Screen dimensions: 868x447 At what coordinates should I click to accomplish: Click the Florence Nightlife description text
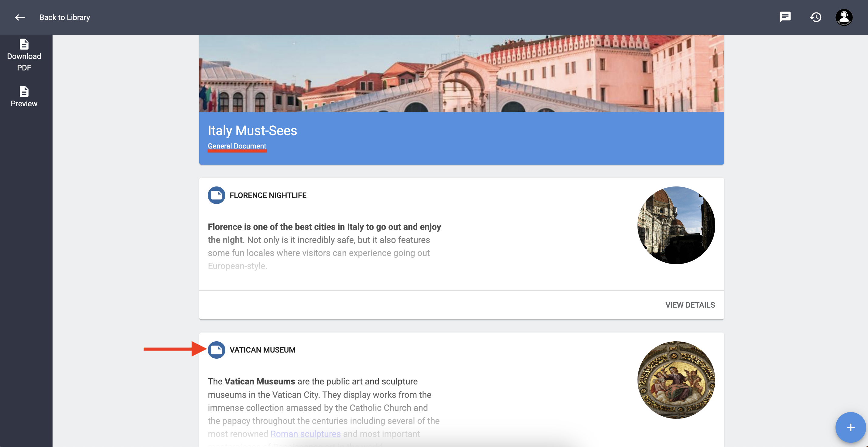click(324, 246)
